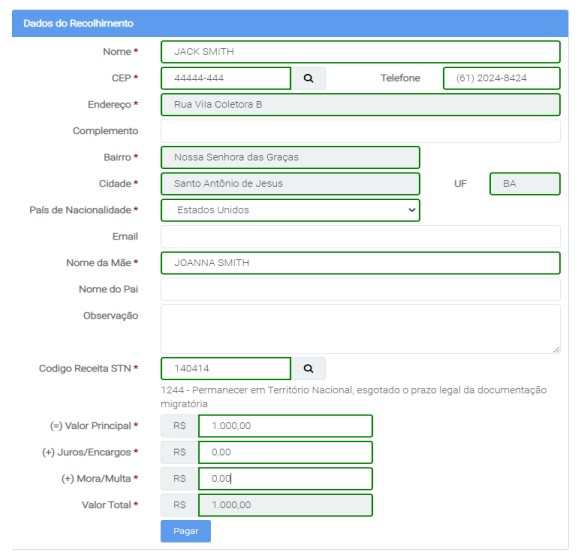Viewport: 579px width, 555px height.
Task: Click the Endereço field
Action: point(360,105)
